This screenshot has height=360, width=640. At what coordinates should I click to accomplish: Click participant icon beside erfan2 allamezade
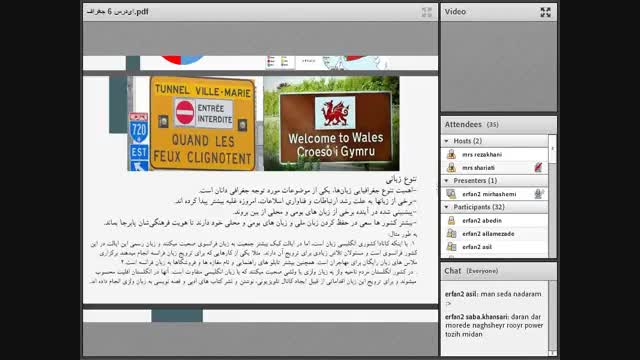point(451,233)
